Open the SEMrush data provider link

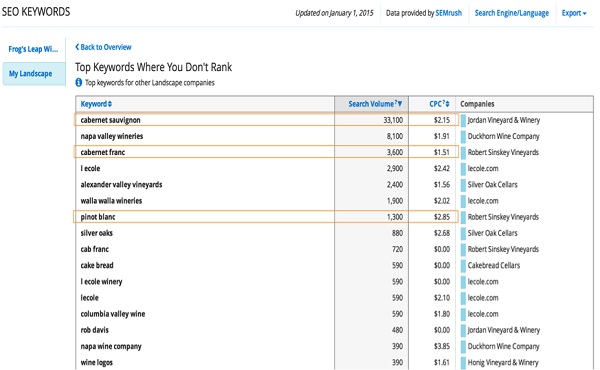point(448,13)
